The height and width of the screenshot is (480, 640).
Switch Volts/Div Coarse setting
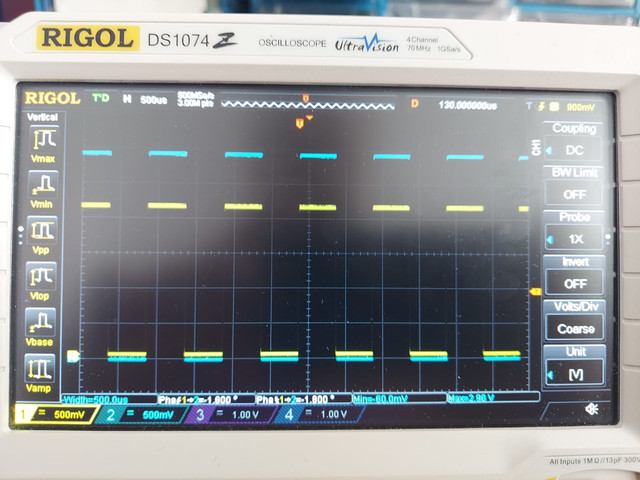pyautogui.click(x=576, y=321)
